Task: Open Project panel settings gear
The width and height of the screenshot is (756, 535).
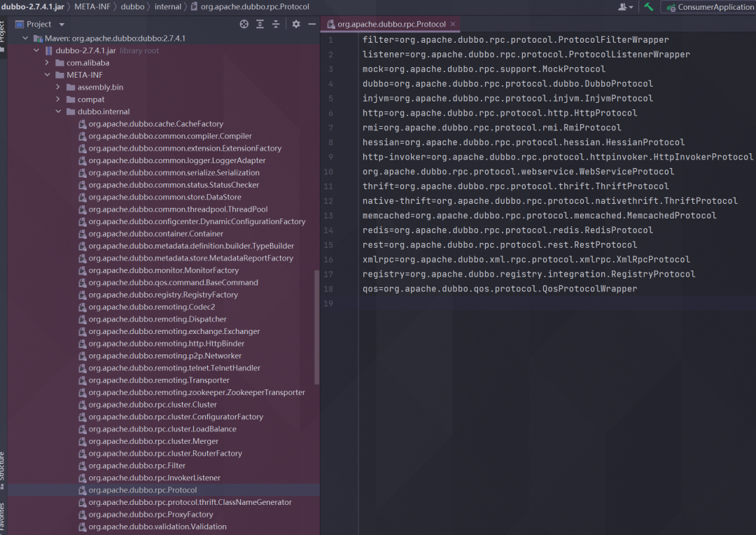Action: [296, 24]
